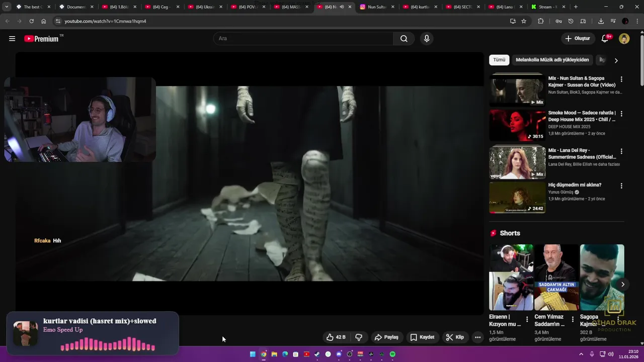Create a clip with Klip button
The image size is (644, 362).
coord(455,337)
